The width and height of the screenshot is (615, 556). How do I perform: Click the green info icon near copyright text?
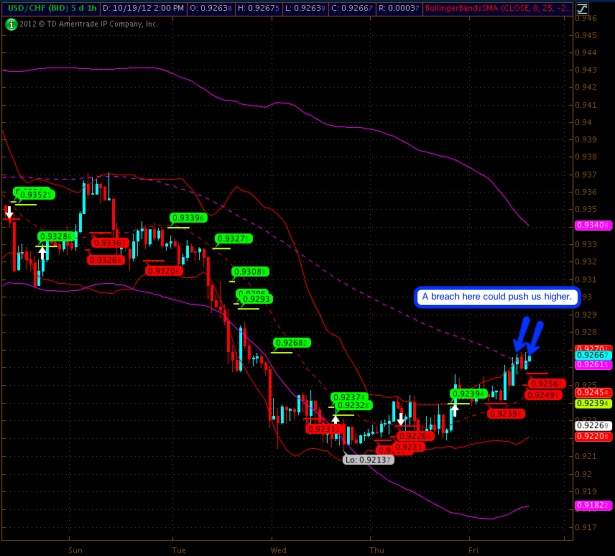[x=9, y=23]
